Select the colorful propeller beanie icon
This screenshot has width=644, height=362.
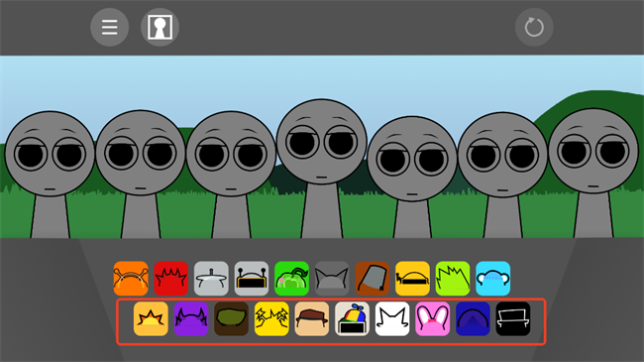[x=353, y=318]
